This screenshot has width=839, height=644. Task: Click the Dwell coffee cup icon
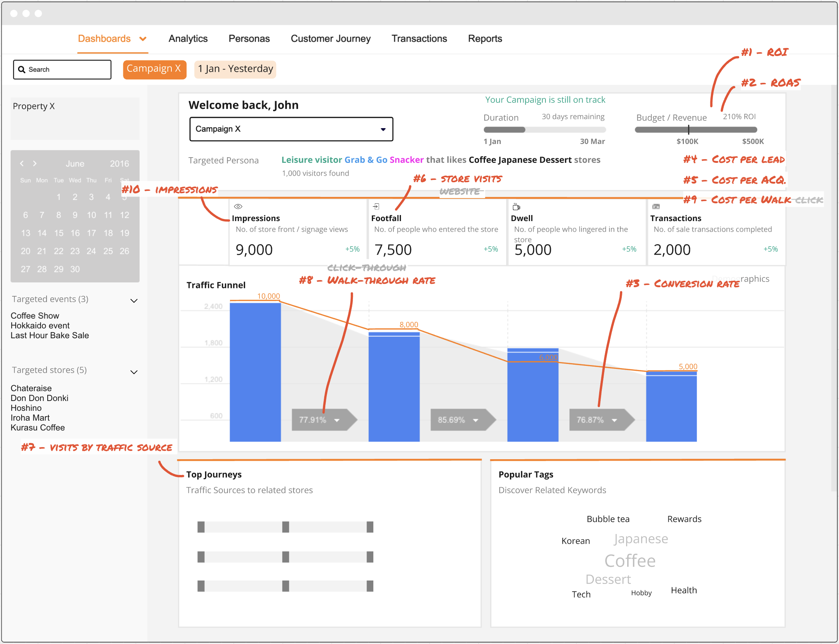pos(516,207)
